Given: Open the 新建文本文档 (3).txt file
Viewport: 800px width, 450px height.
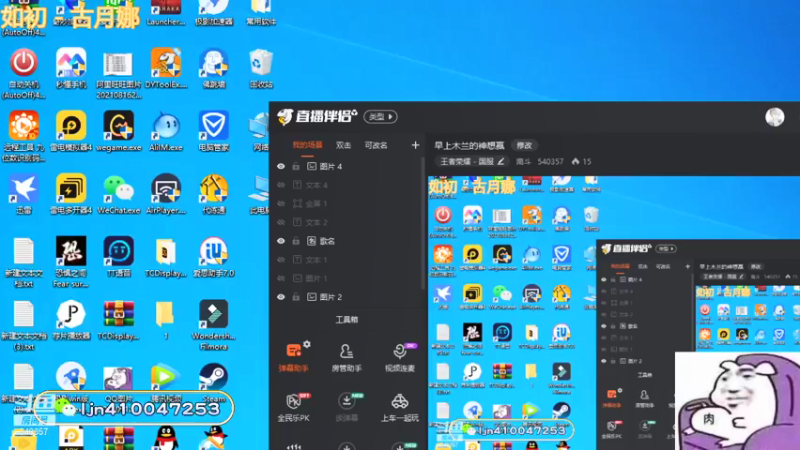Looking at the screenshot, I should [23, 325].
